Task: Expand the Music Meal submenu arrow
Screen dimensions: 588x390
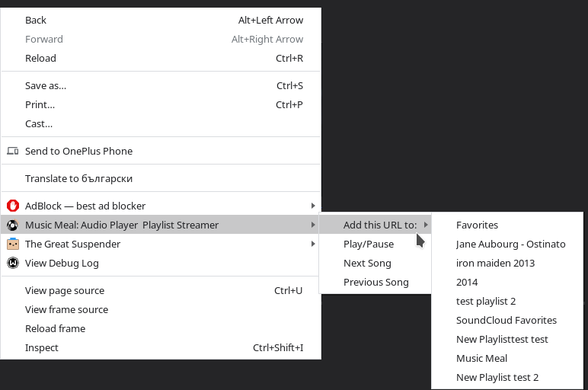Action: click(313, 225)
